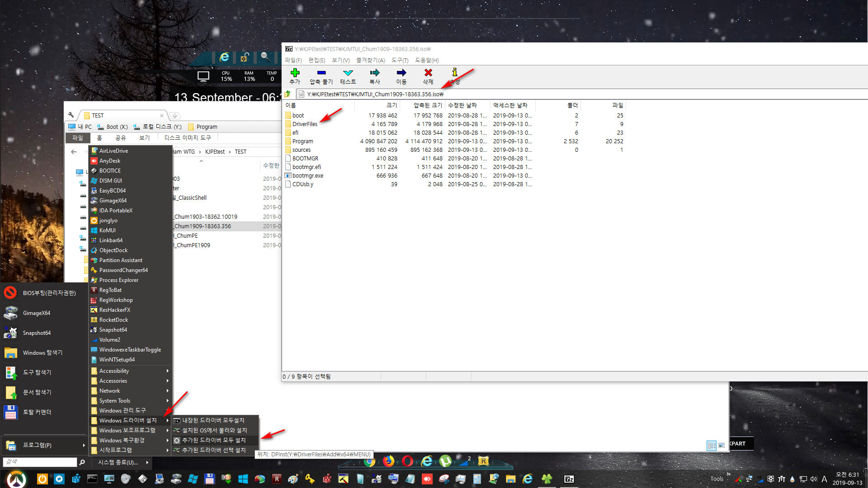This screenshot has width=868, height=488.
Task: Select the DriverFiles folder in 7-Zip
Action: [305, 124]
